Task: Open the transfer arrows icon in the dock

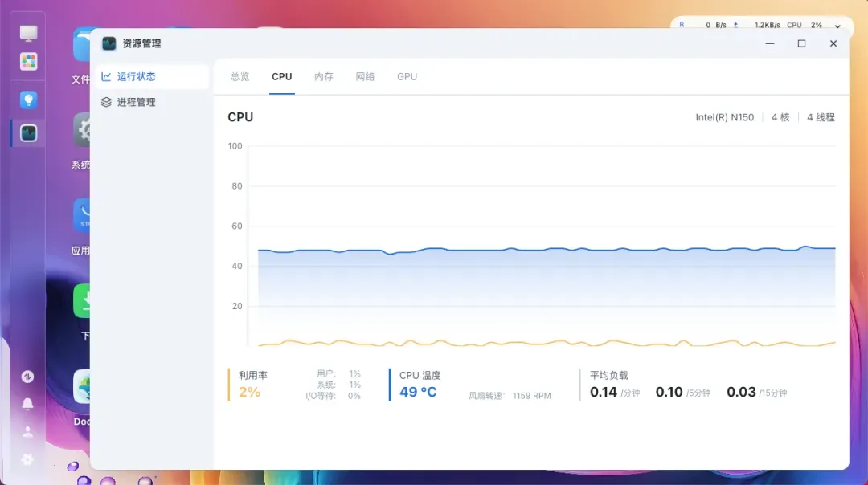Action: pyautogui.click(x=27, y=377)
